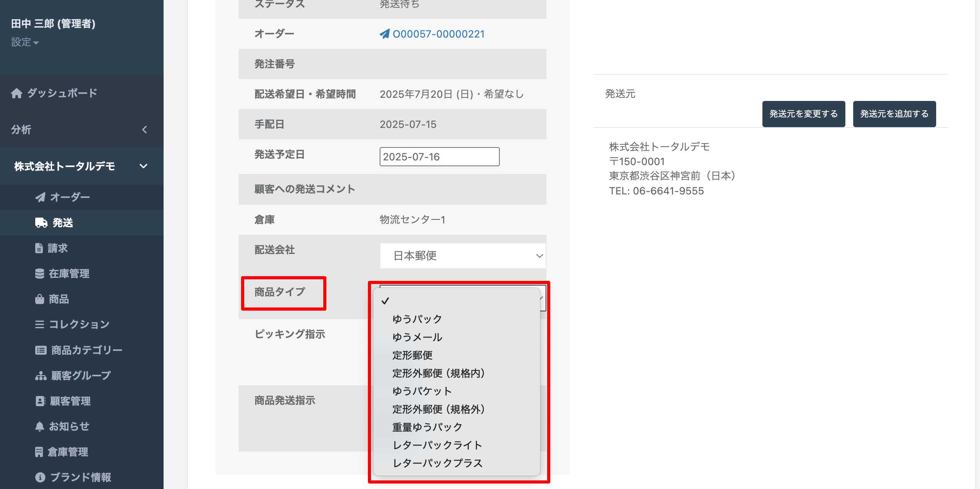Open the 配送会社 delivery company dropdown
The width and height of the screenshot is (980, 489).
pos(463,256)
